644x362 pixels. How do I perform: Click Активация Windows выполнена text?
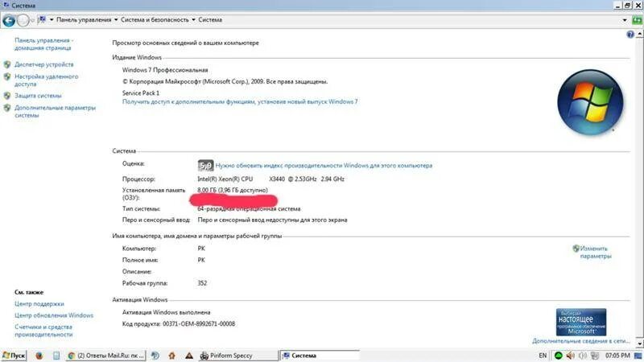pyautogui.click(x=166, y=312)
